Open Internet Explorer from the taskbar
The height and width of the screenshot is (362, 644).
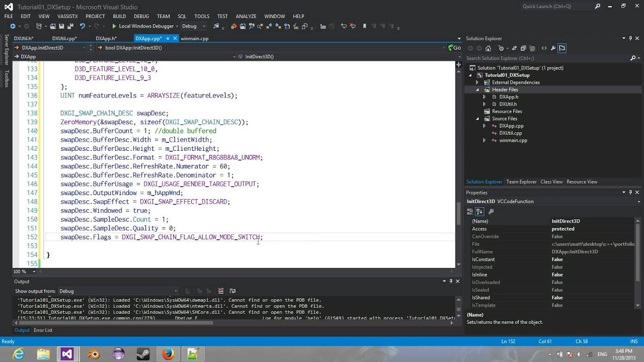tap(19, 354)
